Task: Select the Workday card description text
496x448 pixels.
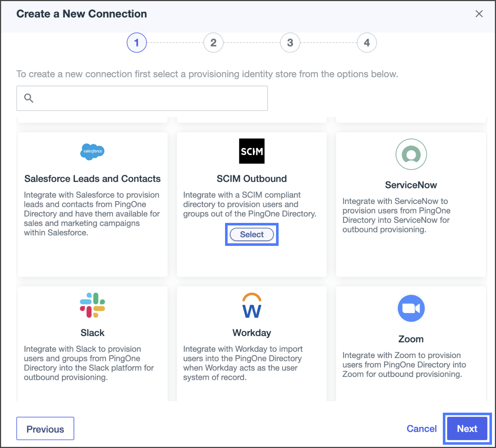Action: [x=243, y=363]
